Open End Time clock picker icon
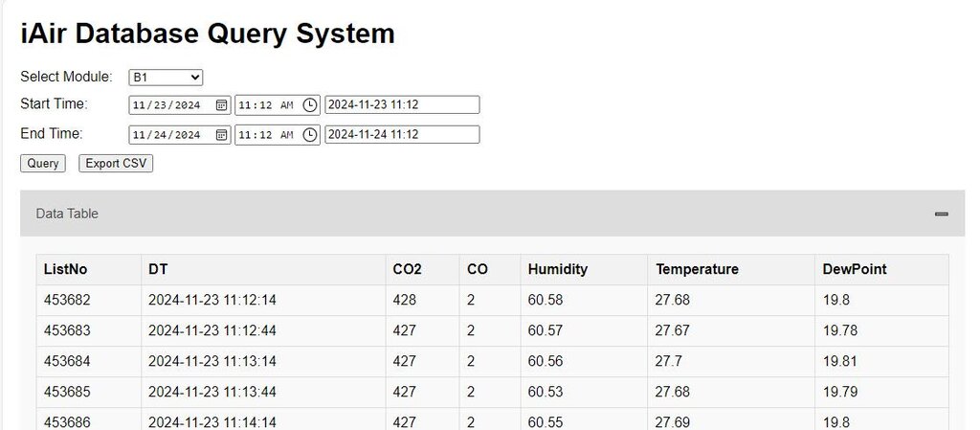This screenshot has height=430, width=980. [310, 135]
